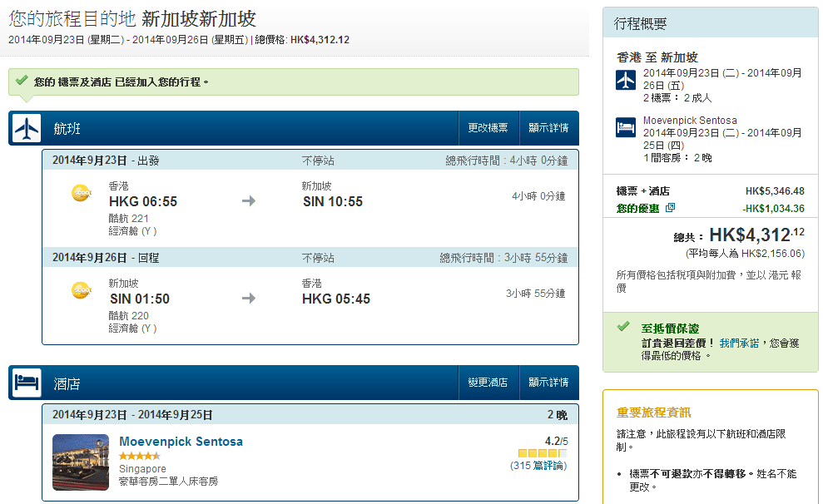Click the hotel star rating under Moevenpick

point(140,457)
